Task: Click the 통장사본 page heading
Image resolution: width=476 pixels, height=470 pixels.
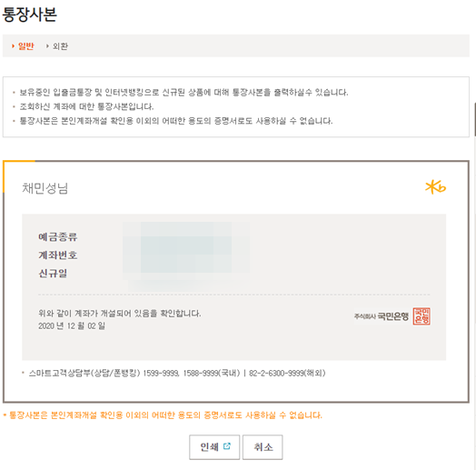Action: pyautogui.click(x=29, y=14)
